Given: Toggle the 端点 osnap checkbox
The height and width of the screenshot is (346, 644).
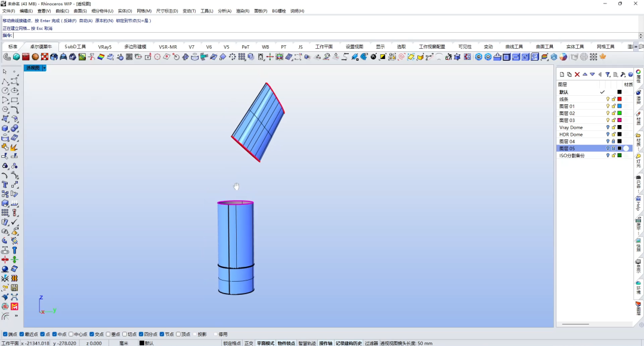Looking at the screenshot, I should point(5,334).
